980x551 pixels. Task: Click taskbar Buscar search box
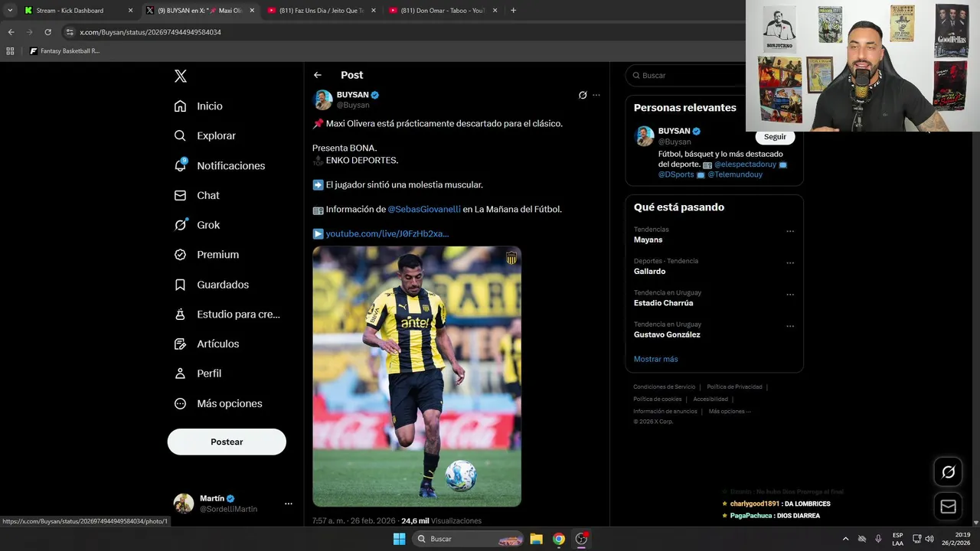468,539
